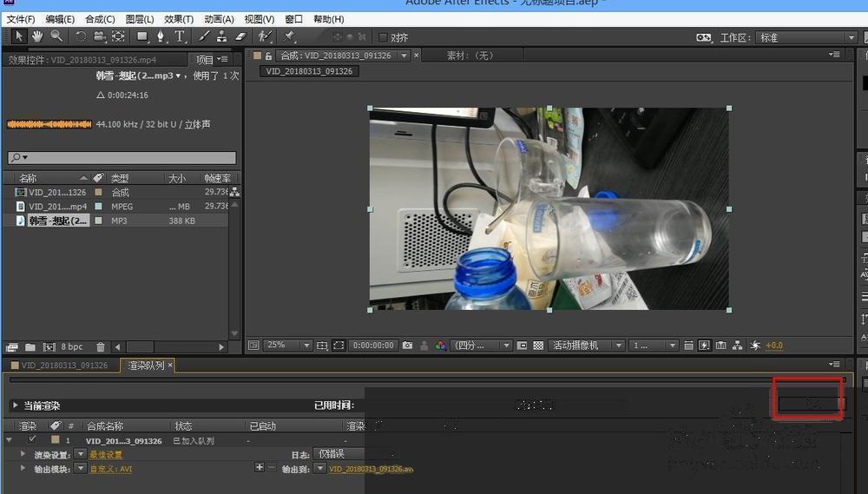The width and height of the screenshot is (868, 494).
Task: Open output module preset dropdown arrow
Action: click(80, 468)
